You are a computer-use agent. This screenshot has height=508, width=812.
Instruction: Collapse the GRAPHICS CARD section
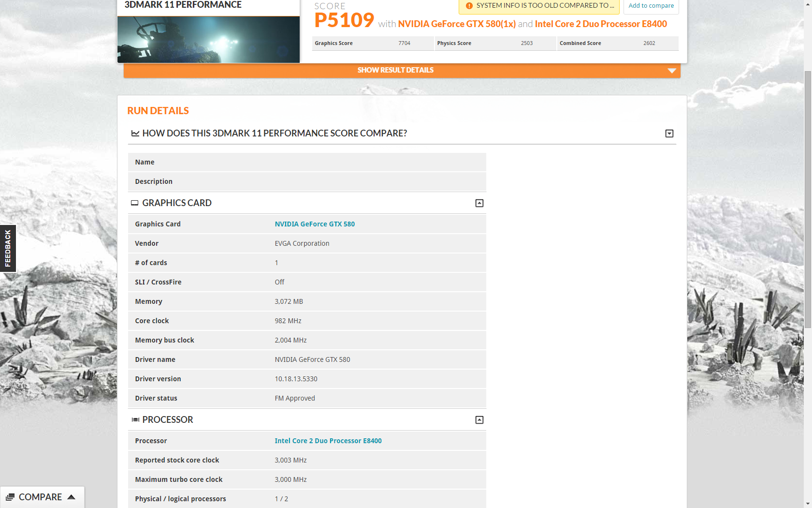[479, 203]
